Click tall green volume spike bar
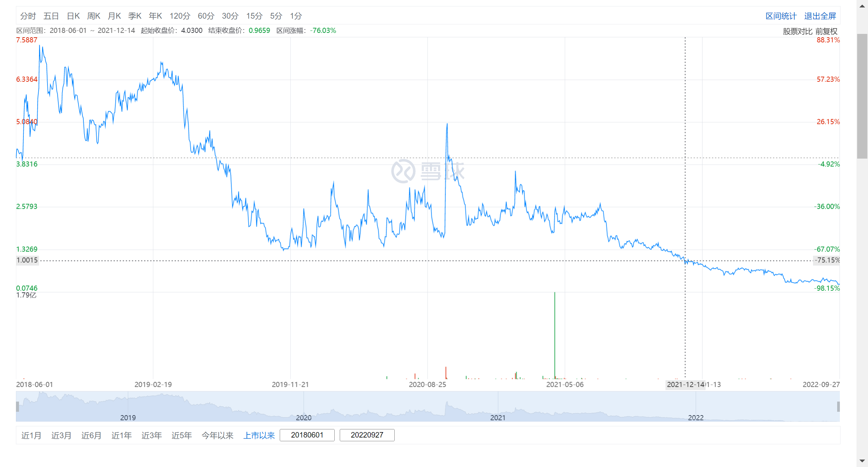868x467 pixels. point(555,336)
